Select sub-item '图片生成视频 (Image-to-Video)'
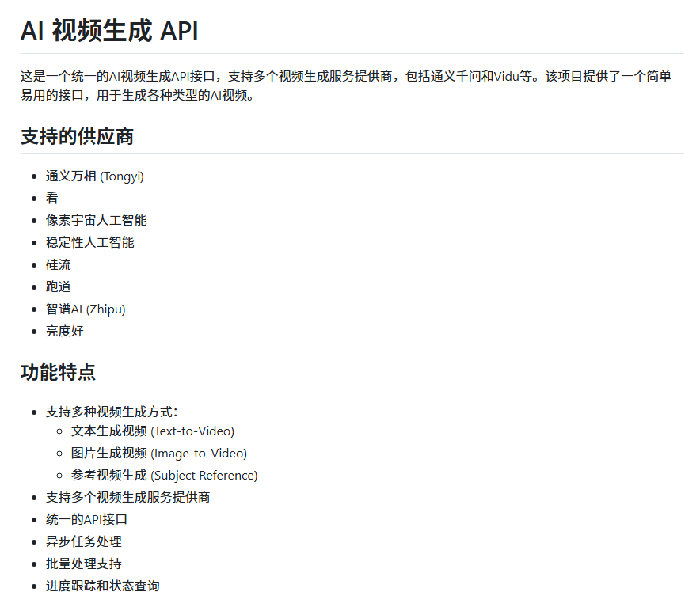This screenshot has width=700, height=611. 159,454
